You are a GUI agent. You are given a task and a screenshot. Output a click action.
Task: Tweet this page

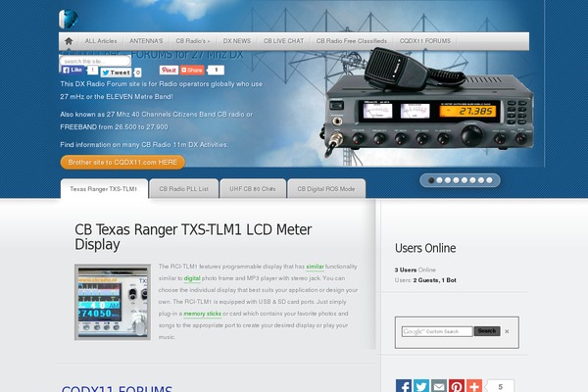pos(116,73)
